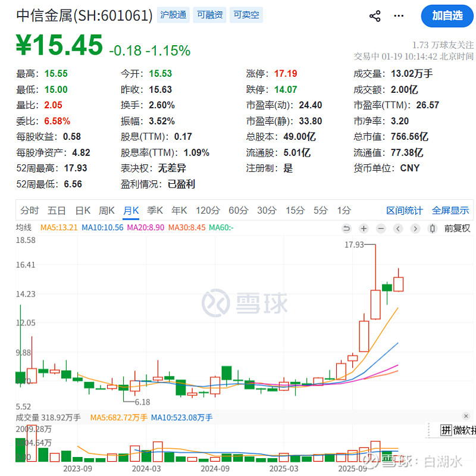Click the 涨停 value 17.19

pyautogui.click(x=286, y=73)
